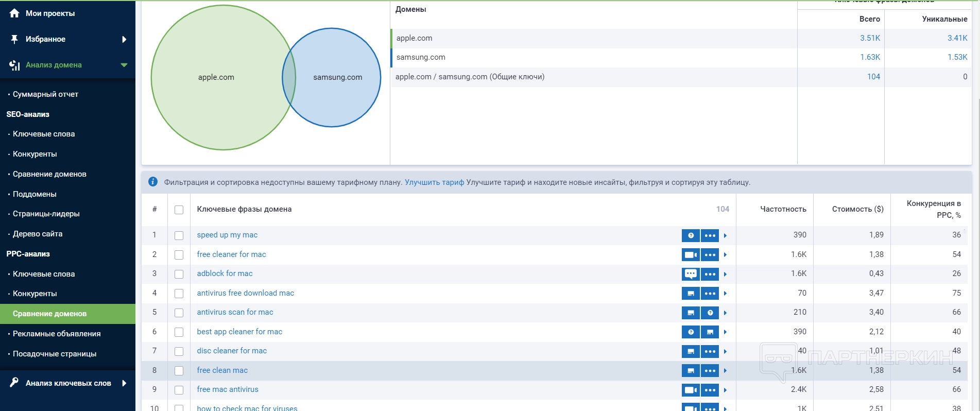Click the blue info icon in the filter notice
Screen dimensions: 980x411
(153, 182)
